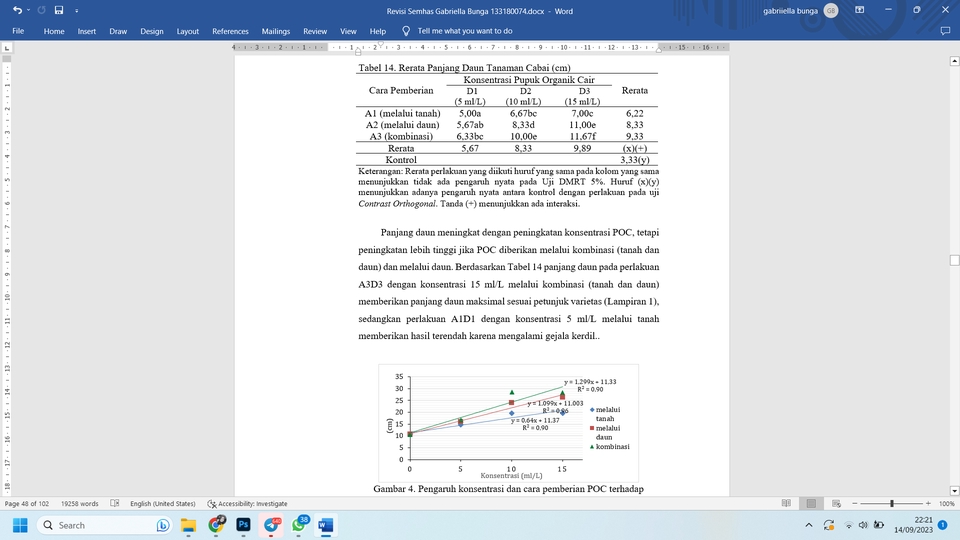The image size is (960, 540).
Task: Click the Tell me what you want to do box
Action: (x=465, y=31)
